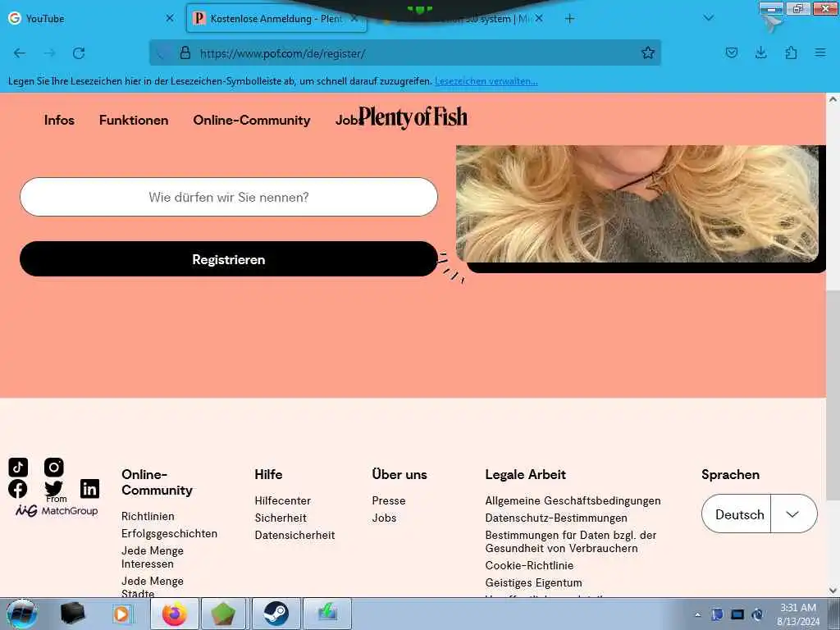Open the Windows Start orb
840x630 pixels.
[21, 614]
